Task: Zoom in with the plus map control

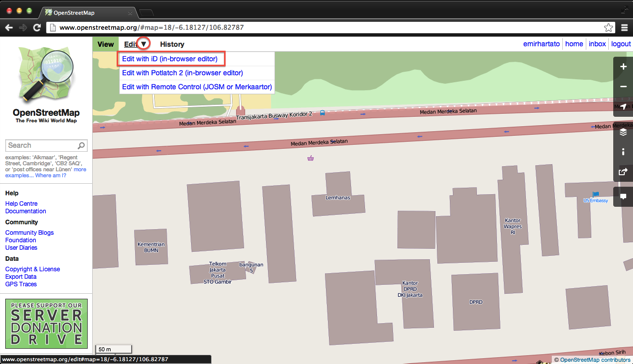Action: 623,67
